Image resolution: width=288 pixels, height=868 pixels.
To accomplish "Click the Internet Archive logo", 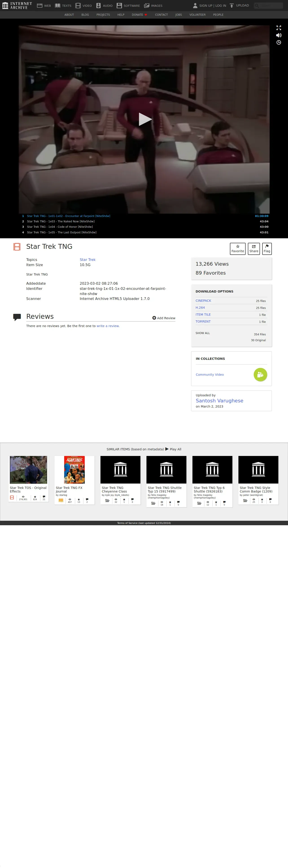I will click(x=17, y=5).
